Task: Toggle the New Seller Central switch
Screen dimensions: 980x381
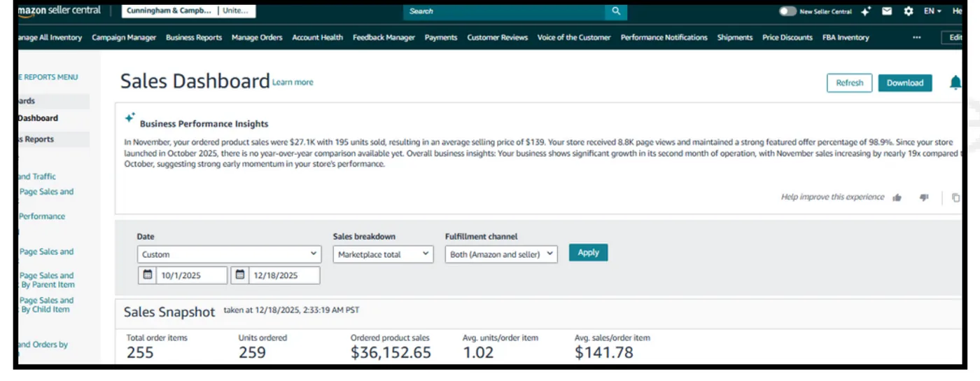Action: point(787,11)
